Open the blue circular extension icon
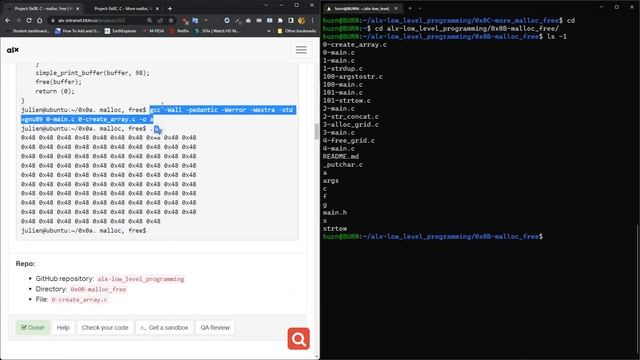Image resolution: width=640 pixels, height=360 pixels. (x=227, y=20)
